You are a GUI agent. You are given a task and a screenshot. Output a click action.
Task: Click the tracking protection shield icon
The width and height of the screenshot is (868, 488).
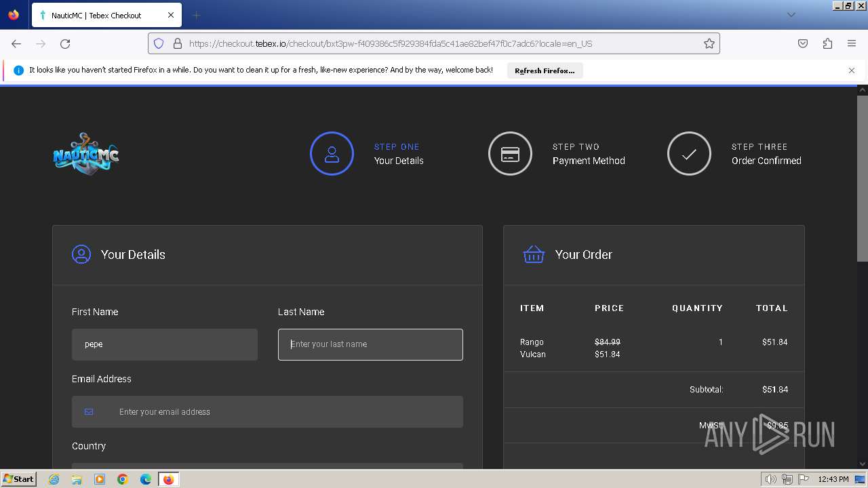click(x=159, y=43)
